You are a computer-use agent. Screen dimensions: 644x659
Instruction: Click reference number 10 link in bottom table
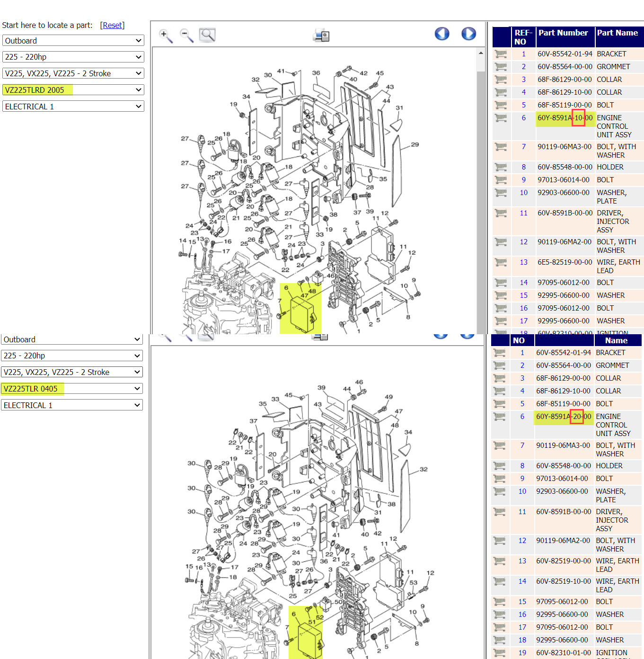click(x=522, y=491)
